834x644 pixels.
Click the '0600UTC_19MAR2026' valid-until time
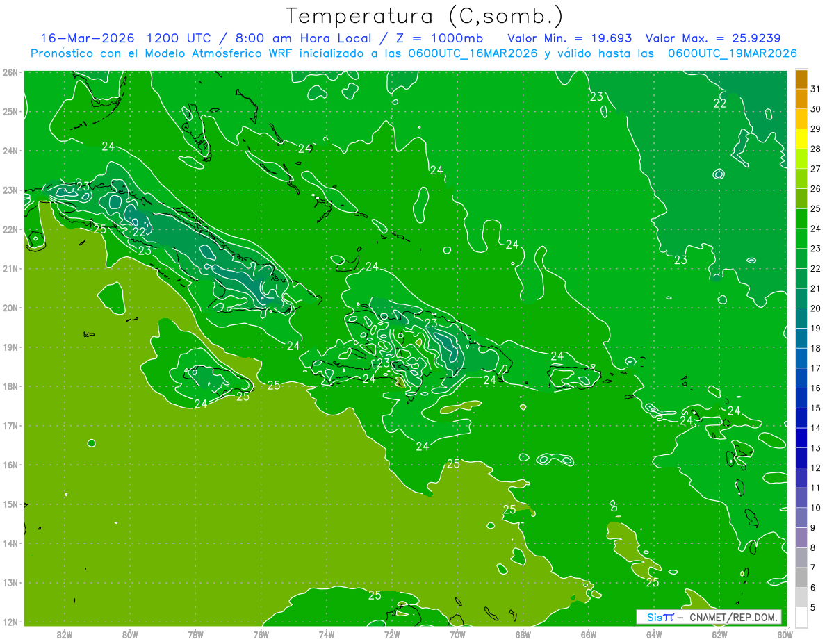731,53
